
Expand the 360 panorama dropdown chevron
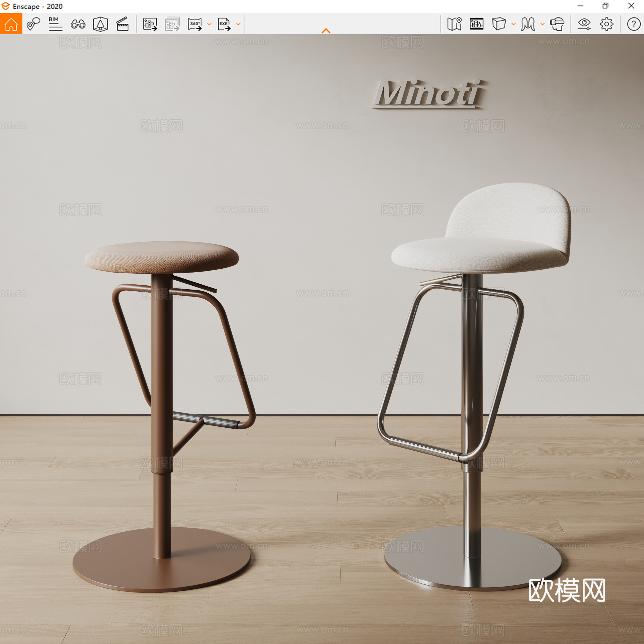(x=209, y=24)
